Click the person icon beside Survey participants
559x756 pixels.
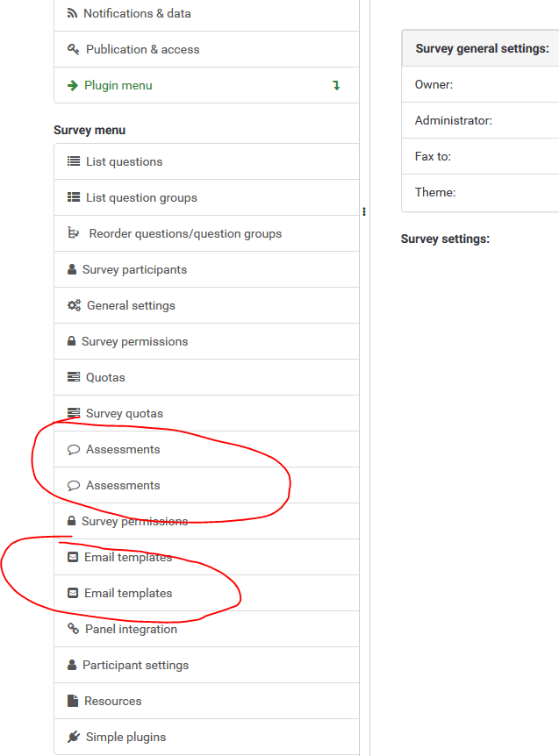(x=72, y=270)
